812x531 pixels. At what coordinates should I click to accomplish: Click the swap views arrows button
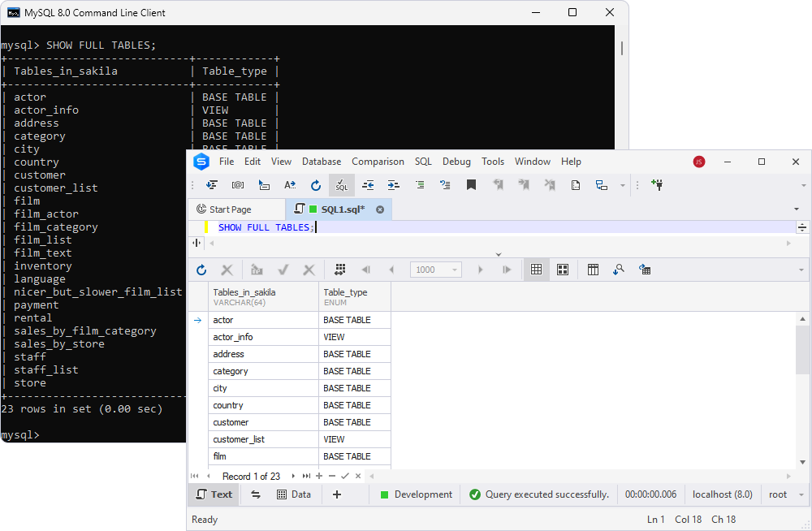click(256, 494)
